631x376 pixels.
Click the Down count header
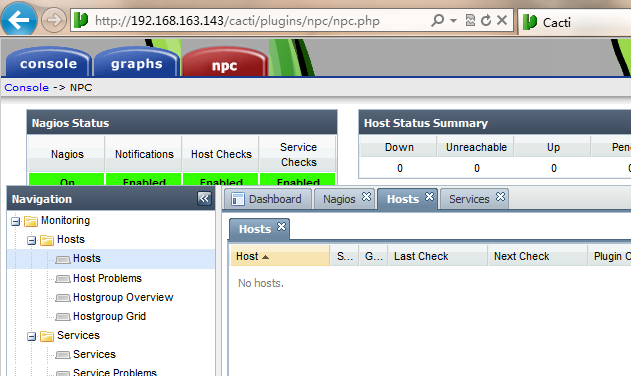(399, 147)
